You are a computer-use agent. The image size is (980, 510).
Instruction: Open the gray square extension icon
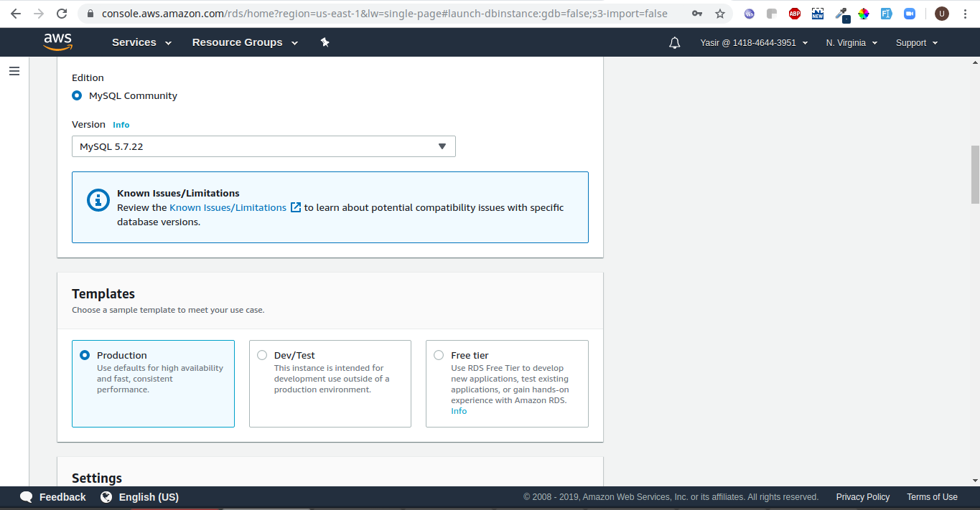pos(772,14)
